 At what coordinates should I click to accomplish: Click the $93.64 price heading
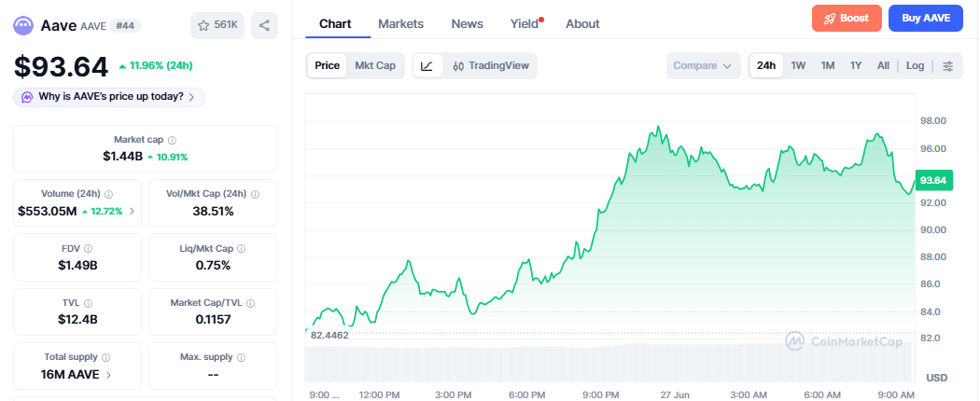62,67
